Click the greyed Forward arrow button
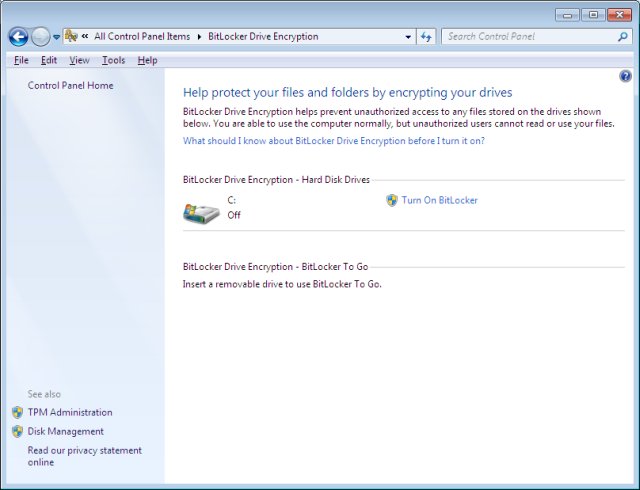 [40, 37]
